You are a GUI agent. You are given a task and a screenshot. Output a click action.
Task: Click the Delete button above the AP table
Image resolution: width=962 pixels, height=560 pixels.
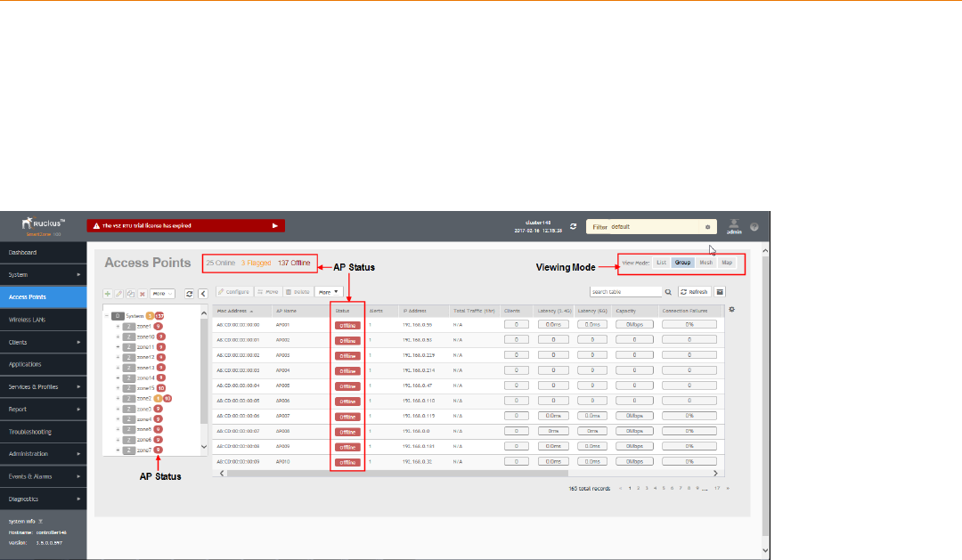[x=298, y=292]
